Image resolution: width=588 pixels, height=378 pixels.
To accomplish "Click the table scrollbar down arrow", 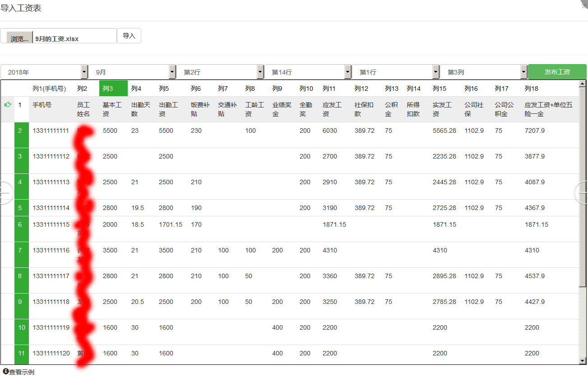I will (583, 360).
